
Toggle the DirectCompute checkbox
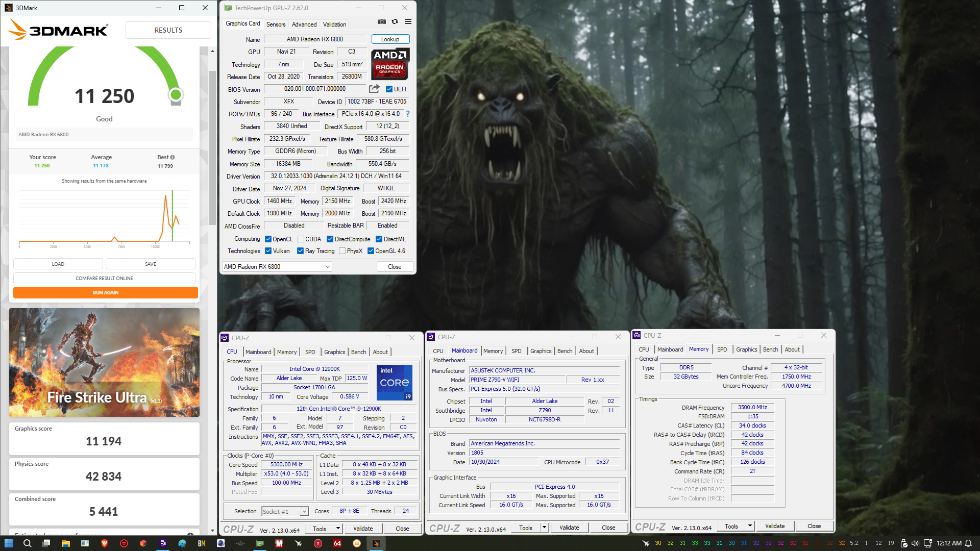330,239
